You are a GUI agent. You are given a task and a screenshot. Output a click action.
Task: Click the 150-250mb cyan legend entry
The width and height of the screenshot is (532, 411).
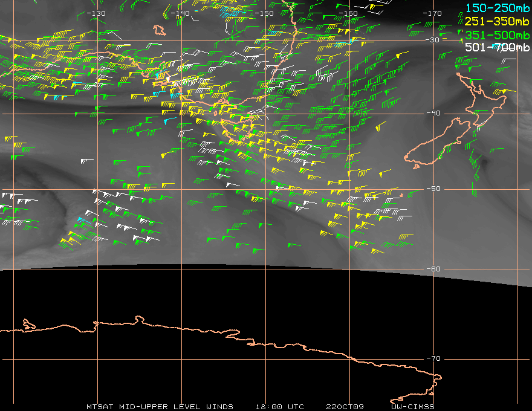pyautogui.click(x=498, y=8)
